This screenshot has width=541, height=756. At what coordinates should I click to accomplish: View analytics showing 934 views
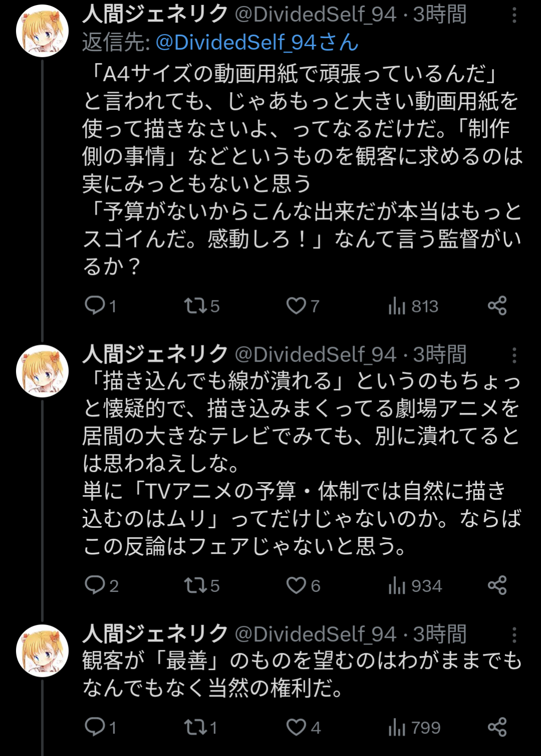pos(397,585)
